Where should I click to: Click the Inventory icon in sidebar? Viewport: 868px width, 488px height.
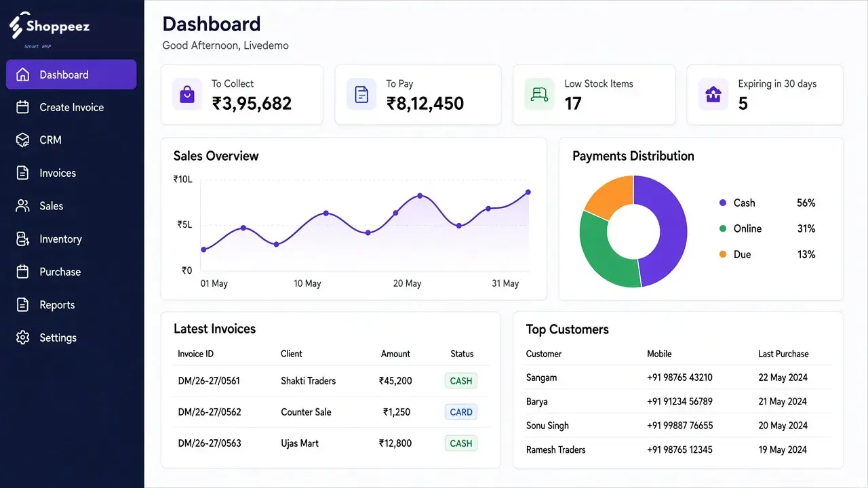[x=23, y=239]
